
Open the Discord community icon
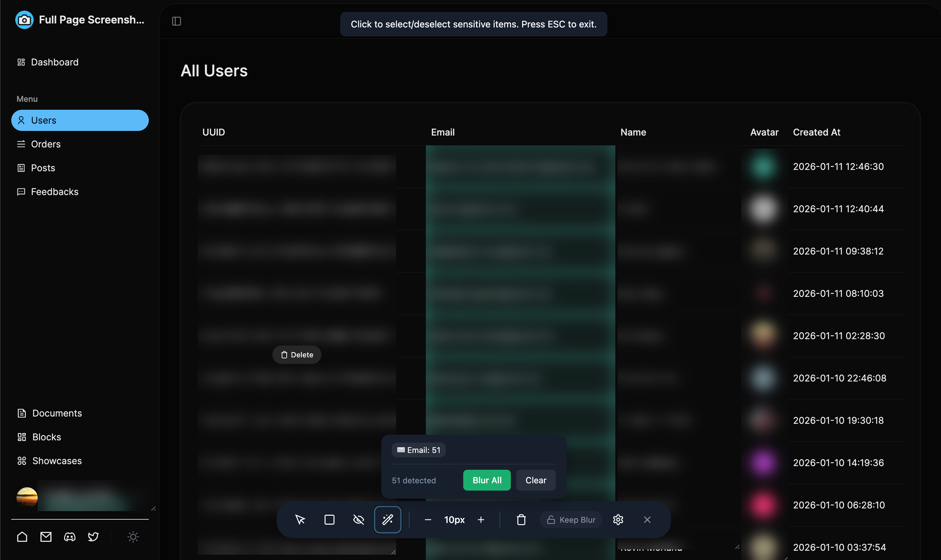69,537
